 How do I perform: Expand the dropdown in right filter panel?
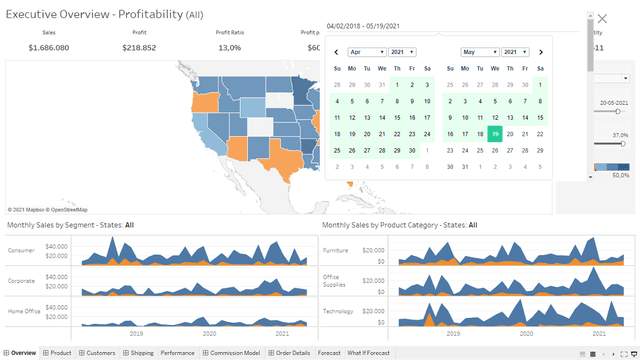coord(625,78)
